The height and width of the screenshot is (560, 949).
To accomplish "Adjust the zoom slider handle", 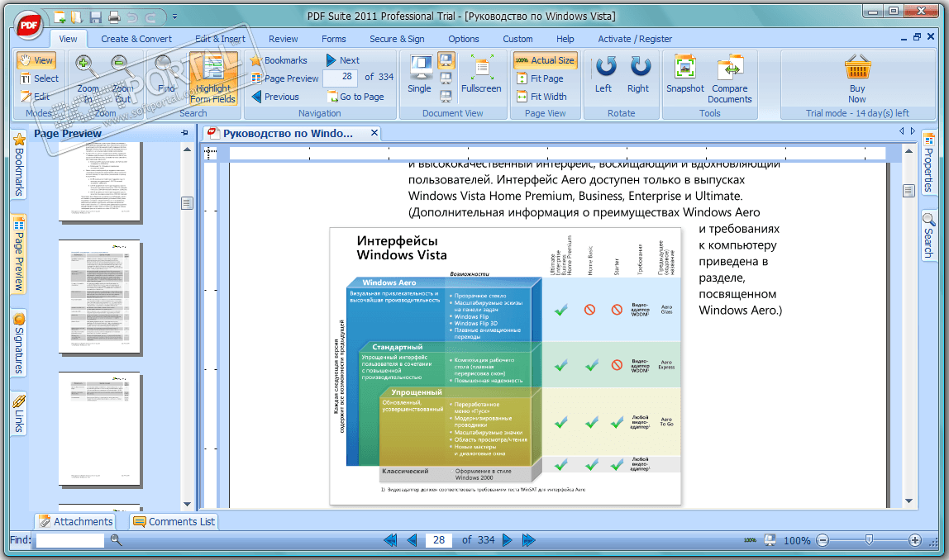I will pos(869,539).
